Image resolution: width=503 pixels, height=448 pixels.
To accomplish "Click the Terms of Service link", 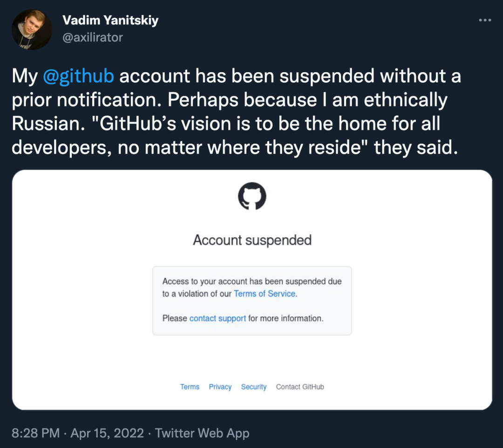I will pos(264,294).
